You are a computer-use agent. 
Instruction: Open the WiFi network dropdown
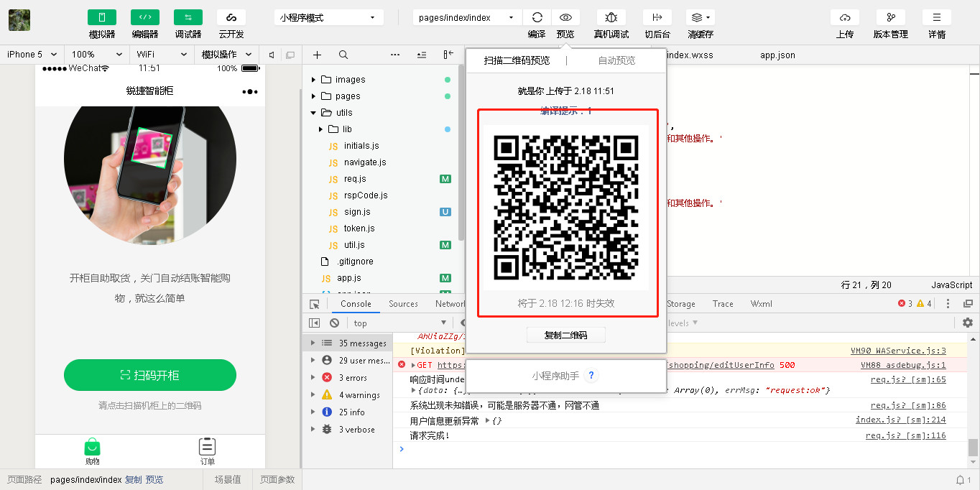pos(162,54)
